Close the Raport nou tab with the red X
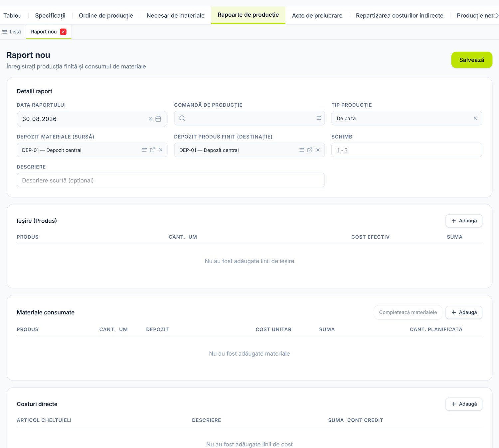Image resolution: width=499 pixels, height=448 pixels. pyautogui.click(x=63, y=32)
